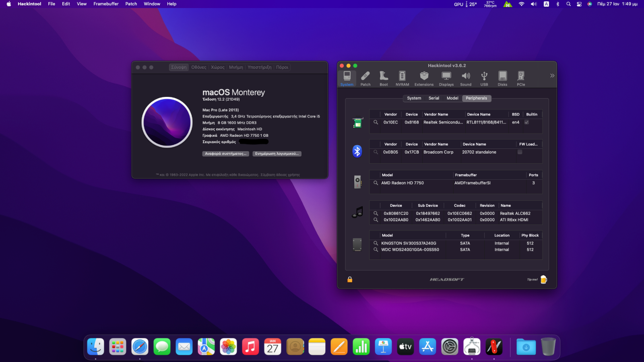This screenshot has height=362, width=644.
Task: Open Safari from the Dock
Action: 140,347
